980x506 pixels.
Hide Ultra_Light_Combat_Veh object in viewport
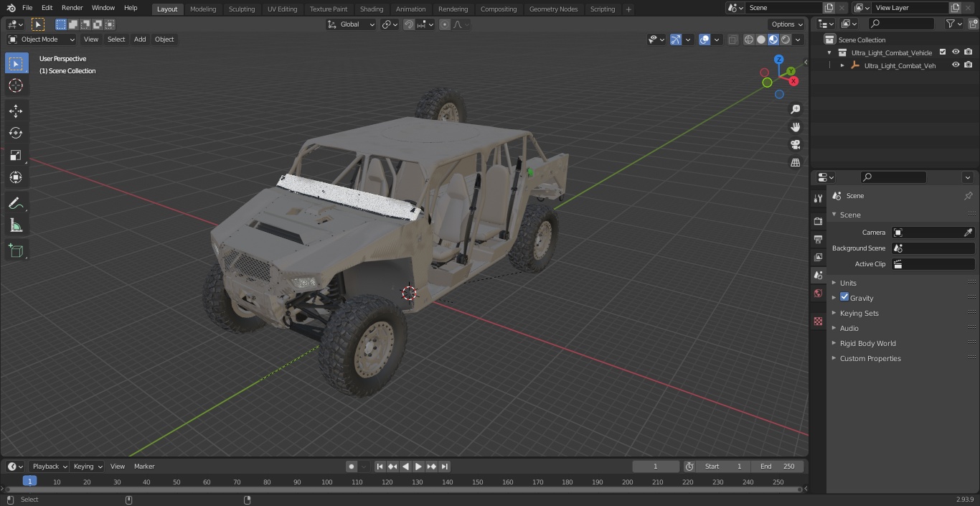click(x=956, y=65)
